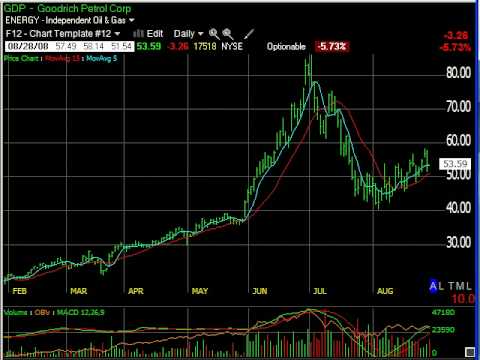The width and height of the screenshot is (480, 360).
Task: Click the volume value 17518
Action: pyautogui.click(x=205, y=46)
